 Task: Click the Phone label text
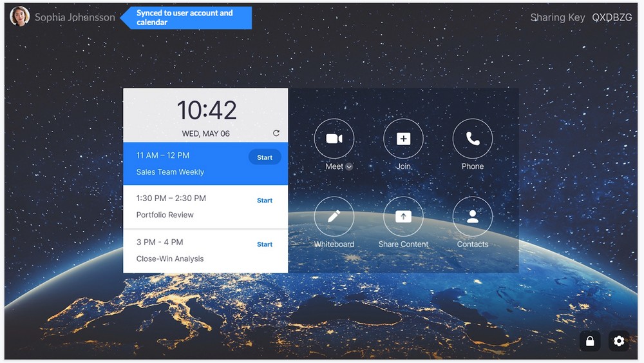pyautogui.click(x=472, y=166)
